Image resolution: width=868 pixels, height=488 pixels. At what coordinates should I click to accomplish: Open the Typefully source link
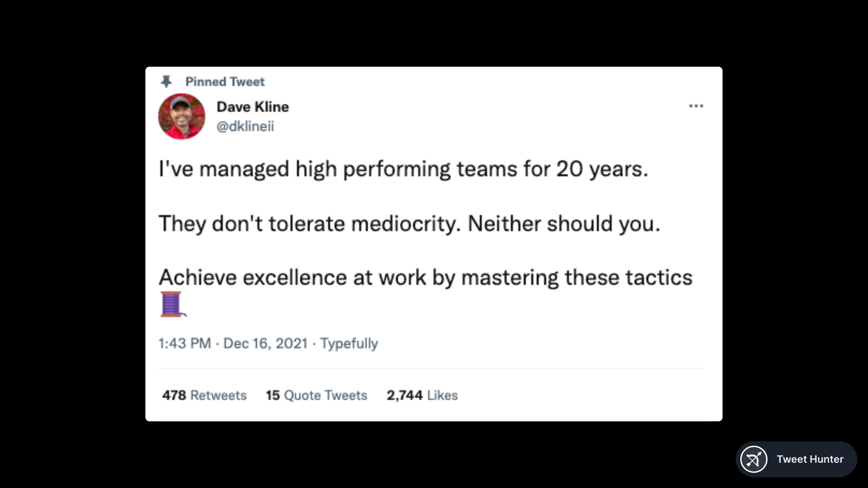(x=349, y=343)
